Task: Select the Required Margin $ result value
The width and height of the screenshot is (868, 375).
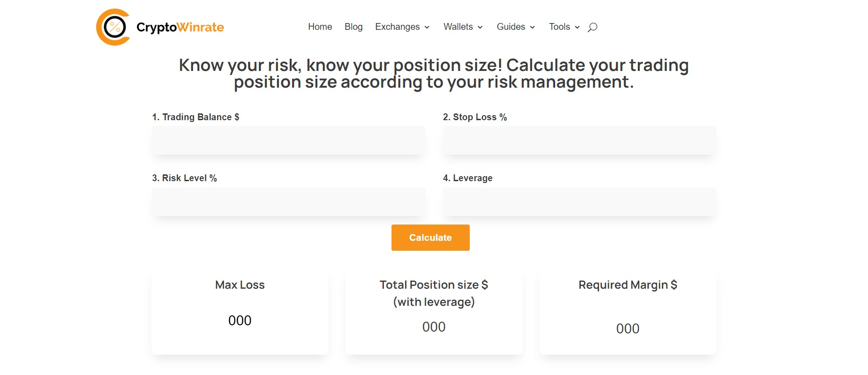Action: pyautogui.click(x=628, y=328)
